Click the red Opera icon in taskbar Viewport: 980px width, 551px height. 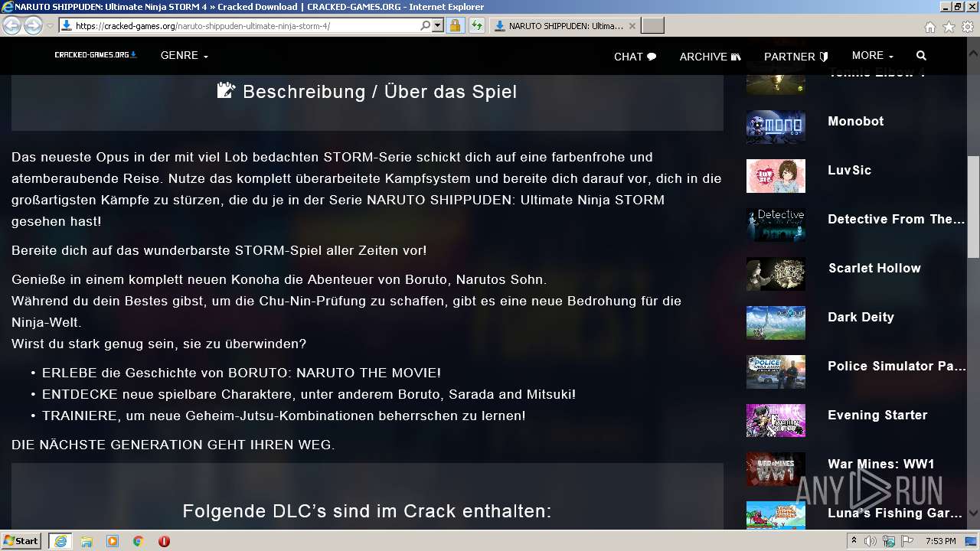point(164,541)
